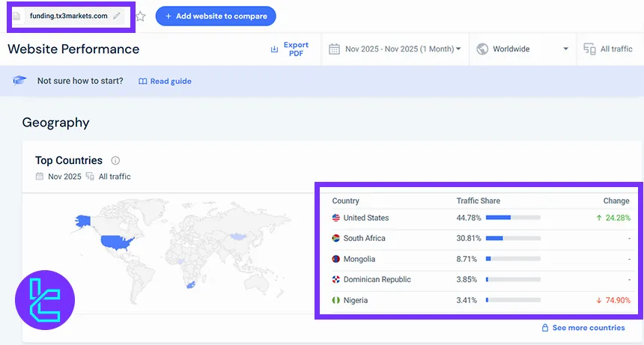Click the 3.85% traffic share value
Viewport: 644px width, 345px height.
pyautogui.click(x=467, y=279)
